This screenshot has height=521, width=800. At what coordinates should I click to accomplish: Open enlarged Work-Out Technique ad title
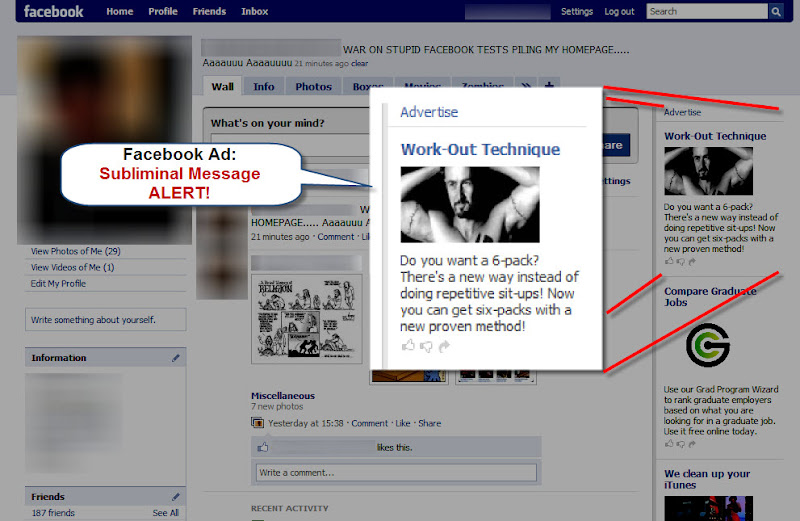[x=480, y=149]
